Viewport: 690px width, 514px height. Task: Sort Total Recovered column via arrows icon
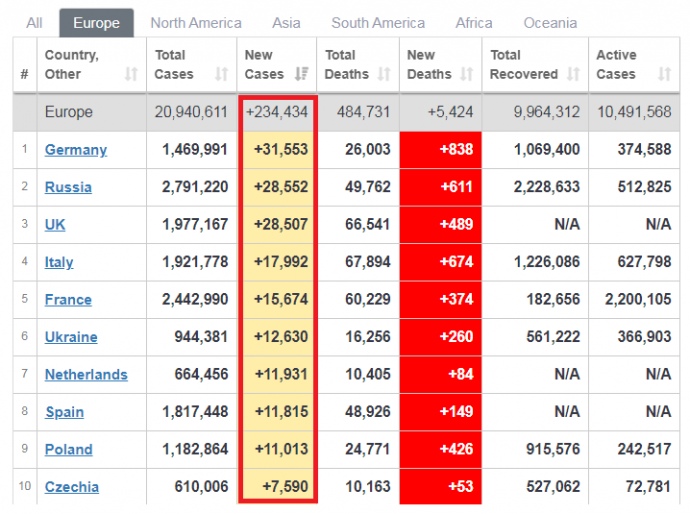[x=573, y=74]
